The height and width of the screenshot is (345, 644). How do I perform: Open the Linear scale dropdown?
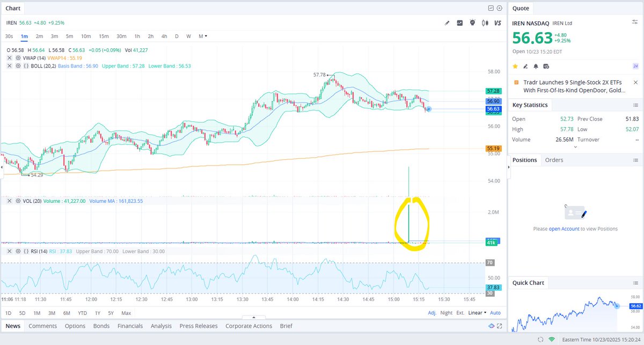477,312
